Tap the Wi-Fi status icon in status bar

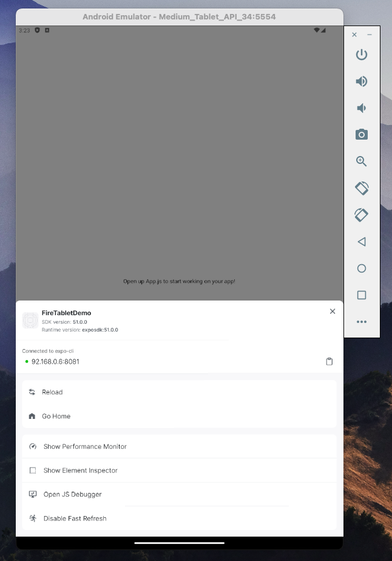pos(317,30)
